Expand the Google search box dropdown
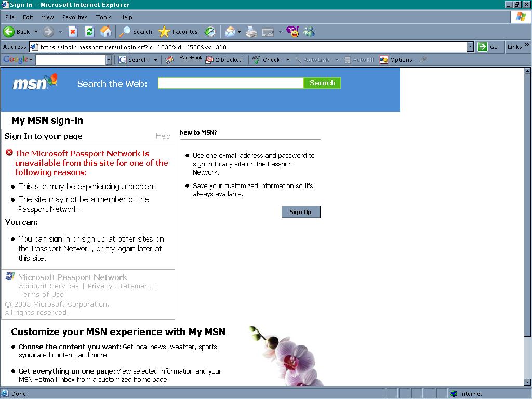The width and height of the screenshot is (532, 399). [x=109, y=60]
